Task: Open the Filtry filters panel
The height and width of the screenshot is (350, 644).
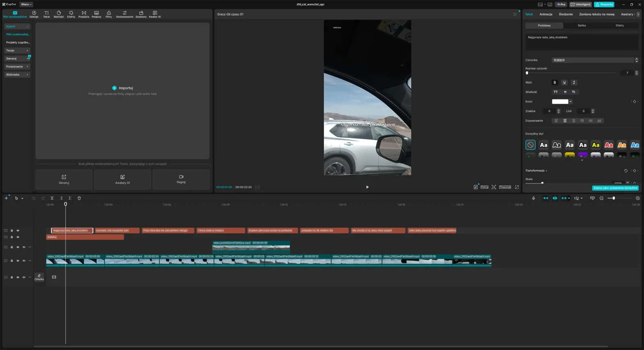Action: point(109,14)
